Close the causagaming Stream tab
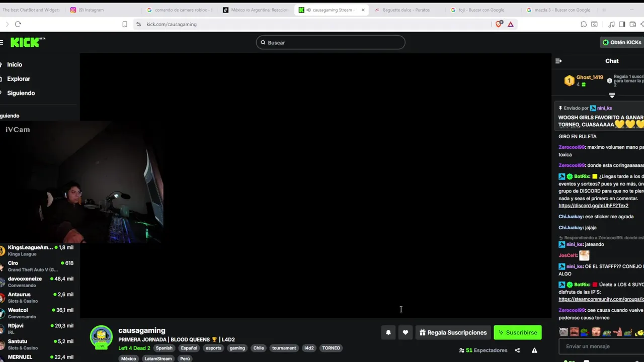 pos(363,10)
